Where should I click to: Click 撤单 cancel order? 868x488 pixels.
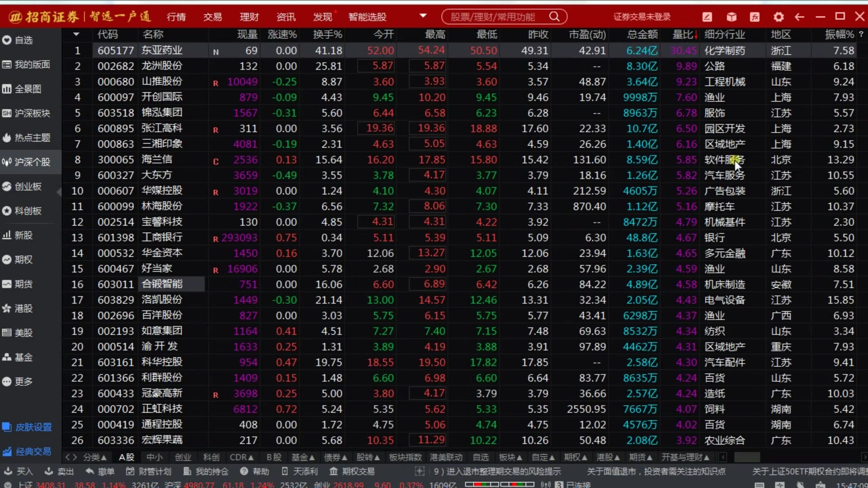(x=100, y=471)
